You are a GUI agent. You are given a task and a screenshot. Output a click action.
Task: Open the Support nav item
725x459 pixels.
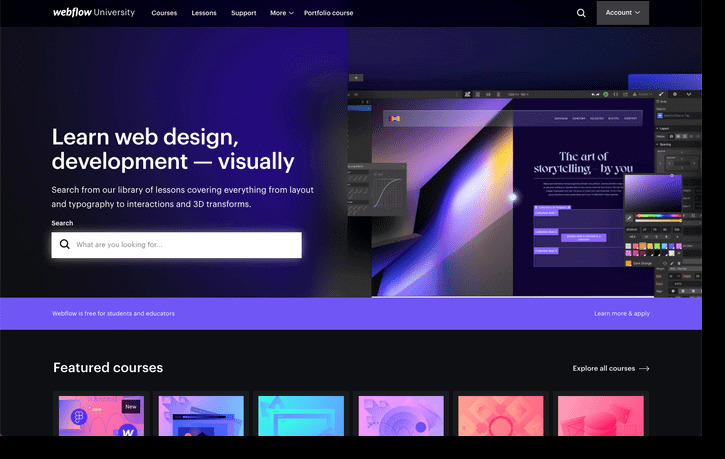[x=244, y=13]
